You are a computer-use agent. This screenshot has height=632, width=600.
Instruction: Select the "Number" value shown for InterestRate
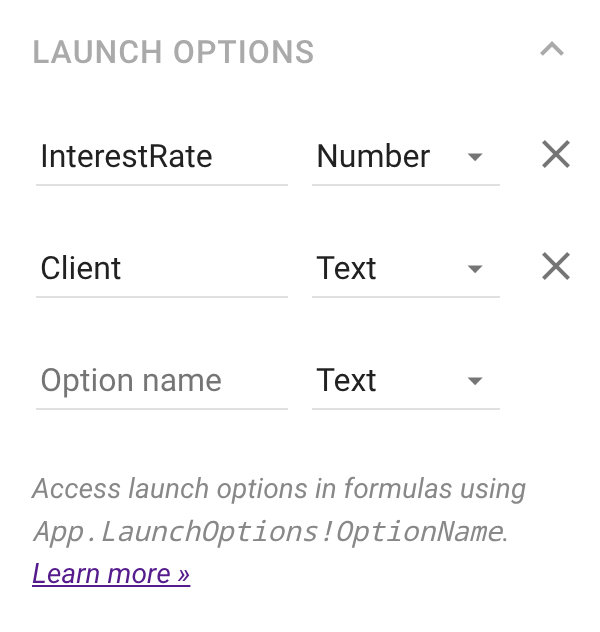click(x=373, y=157)
